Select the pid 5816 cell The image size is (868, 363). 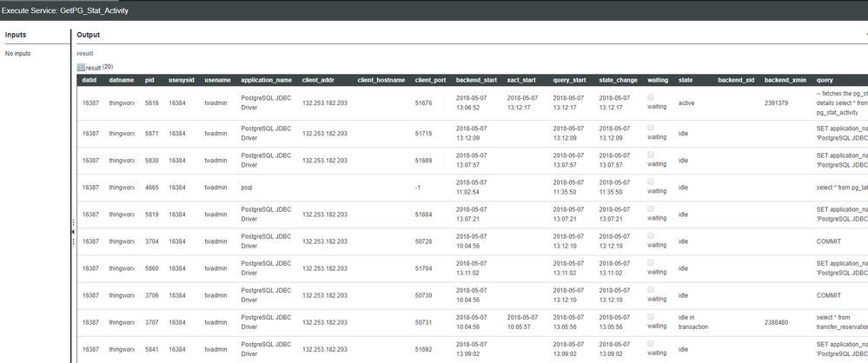tap(152, 103)
